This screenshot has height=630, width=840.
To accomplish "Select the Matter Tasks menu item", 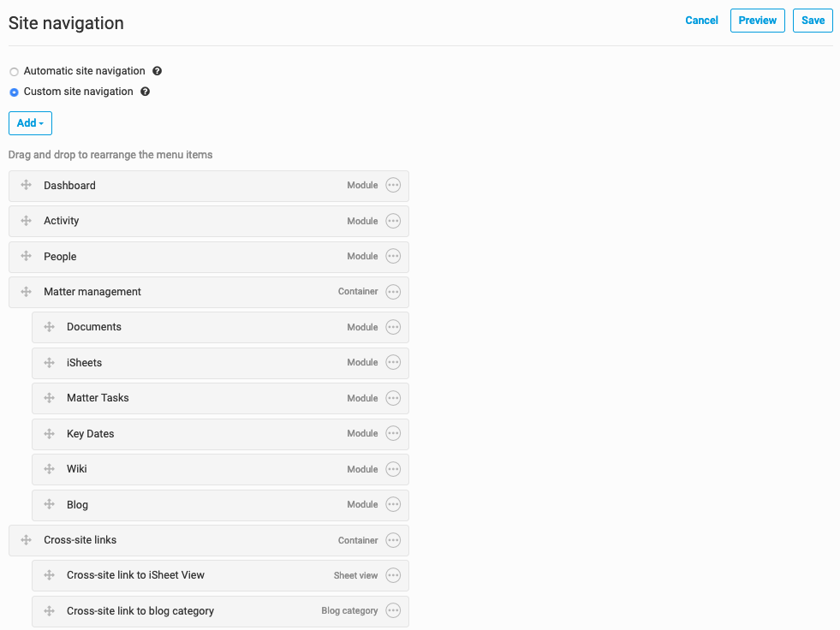I will click(98, 398).
